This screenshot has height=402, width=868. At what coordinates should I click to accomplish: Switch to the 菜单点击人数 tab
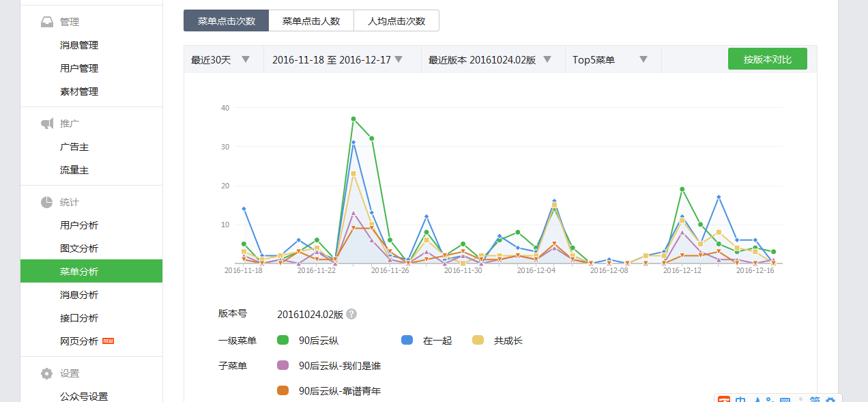pos(311,20)
